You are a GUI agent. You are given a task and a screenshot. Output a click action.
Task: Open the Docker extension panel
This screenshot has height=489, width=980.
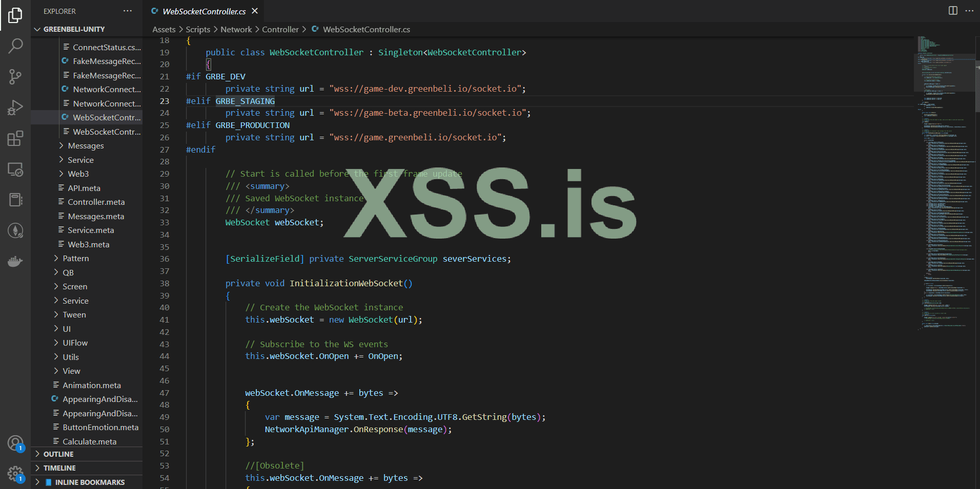[15, 261]
